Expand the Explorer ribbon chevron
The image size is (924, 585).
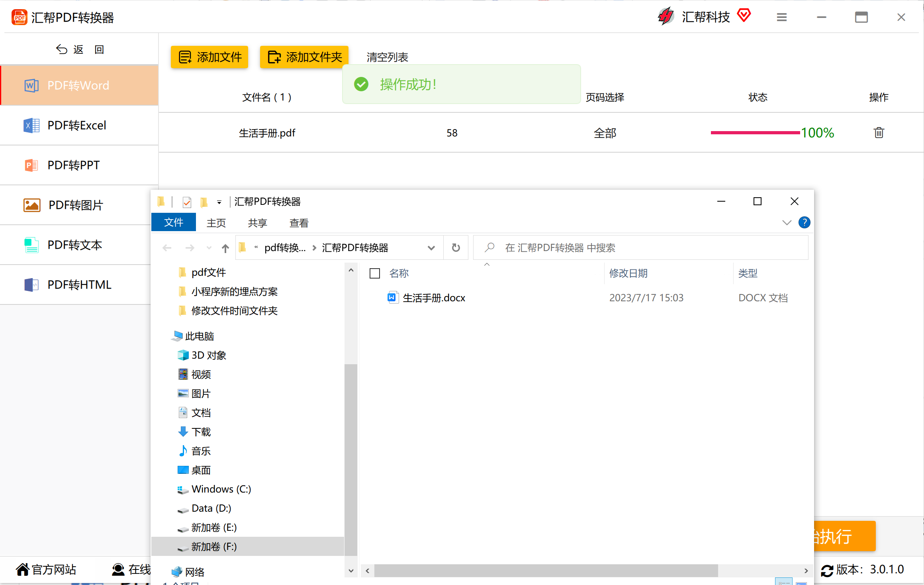pos(787,222)
